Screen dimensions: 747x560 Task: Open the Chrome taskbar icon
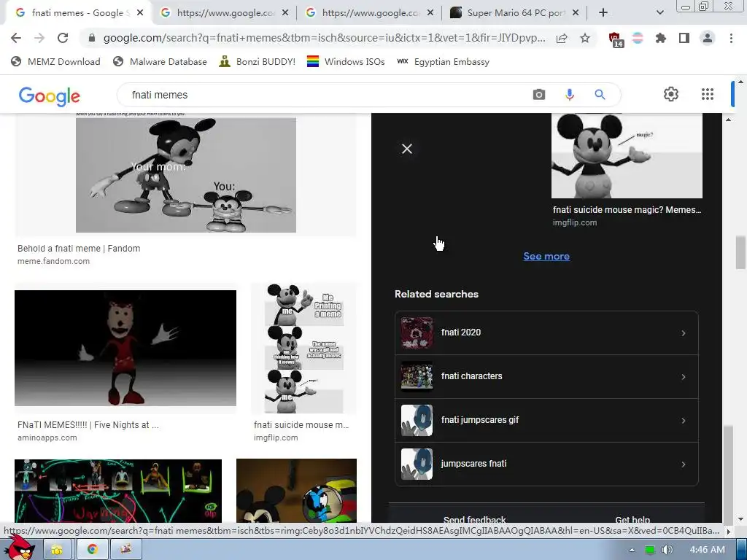pyautogui.click(x=93, y=550)
